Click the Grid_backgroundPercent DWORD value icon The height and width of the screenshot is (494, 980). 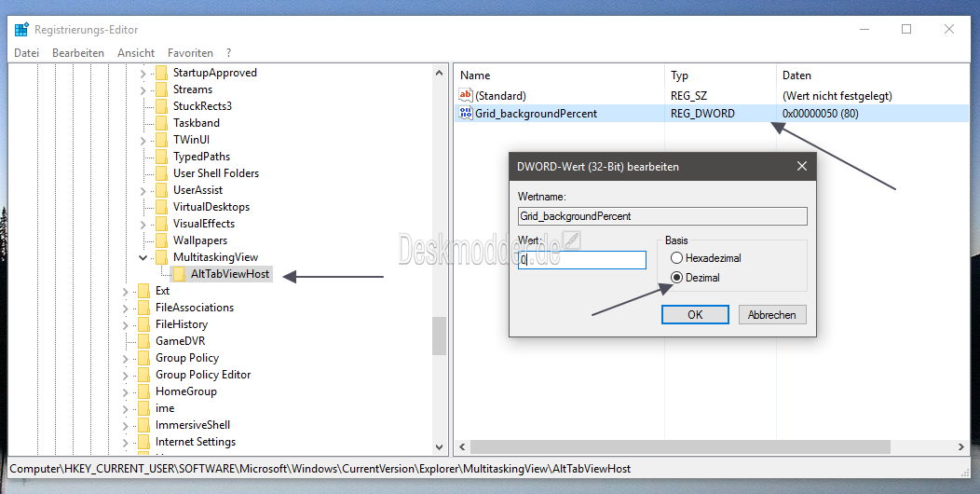(466, 113)
